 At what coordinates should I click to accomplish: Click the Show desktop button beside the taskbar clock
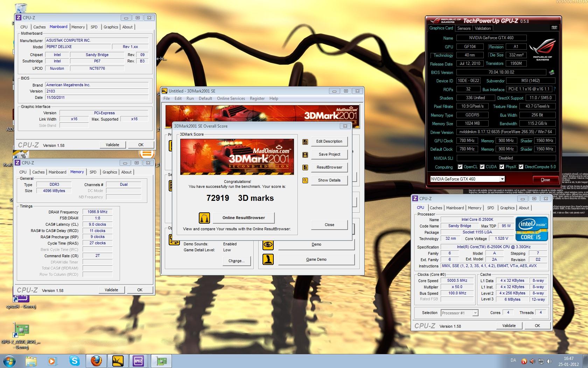tap(585, 361)
